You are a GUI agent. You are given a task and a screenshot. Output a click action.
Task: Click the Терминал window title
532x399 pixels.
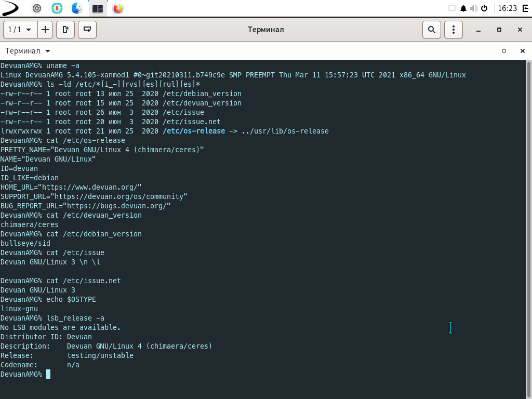point(265,30)
